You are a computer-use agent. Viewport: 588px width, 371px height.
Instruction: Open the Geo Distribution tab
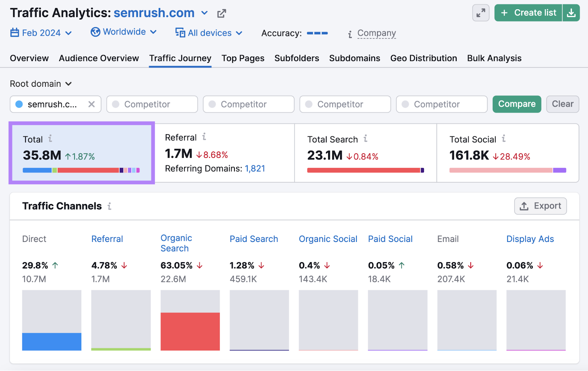tap(423, 58)
